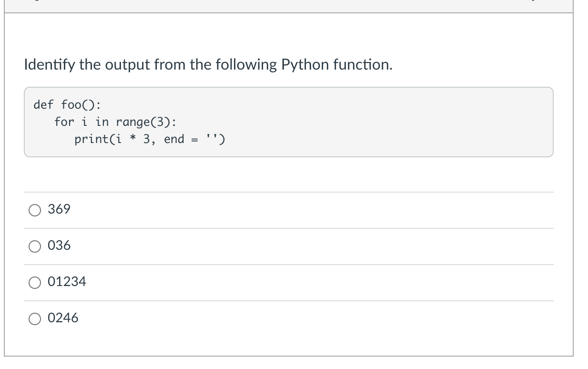Click the question prompt starting with Identify

pos(208,65)
